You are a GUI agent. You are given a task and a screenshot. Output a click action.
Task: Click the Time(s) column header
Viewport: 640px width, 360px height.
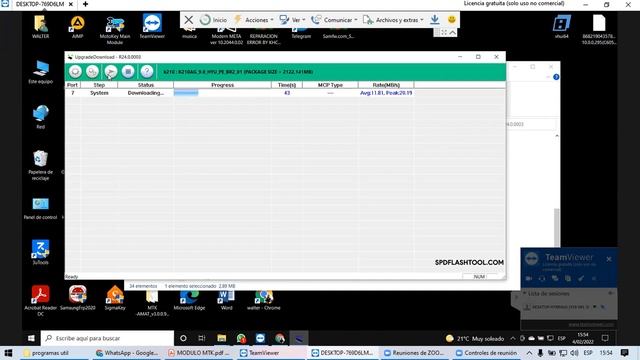(x=287, y=85)
